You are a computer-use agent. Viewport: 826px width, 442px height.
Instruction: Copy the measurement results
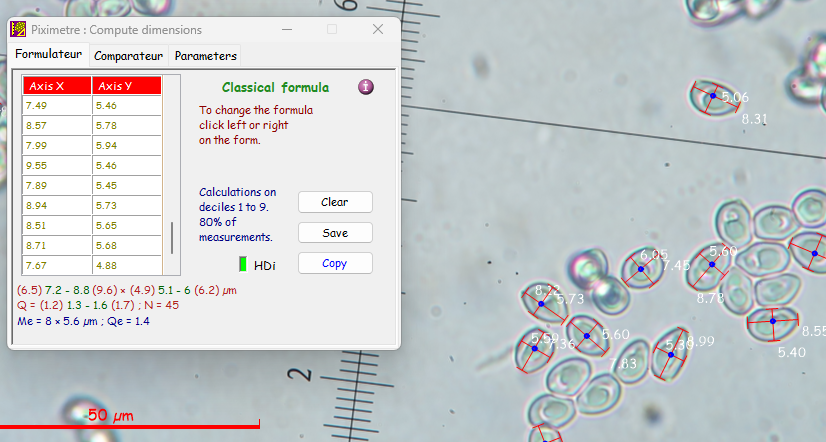335,264
